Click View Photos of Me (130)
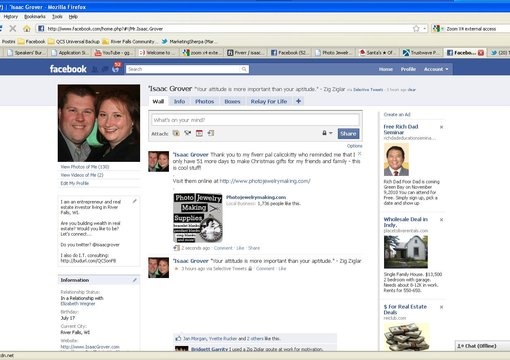Screen dimensions: 510x360 (x=85, y=167)
